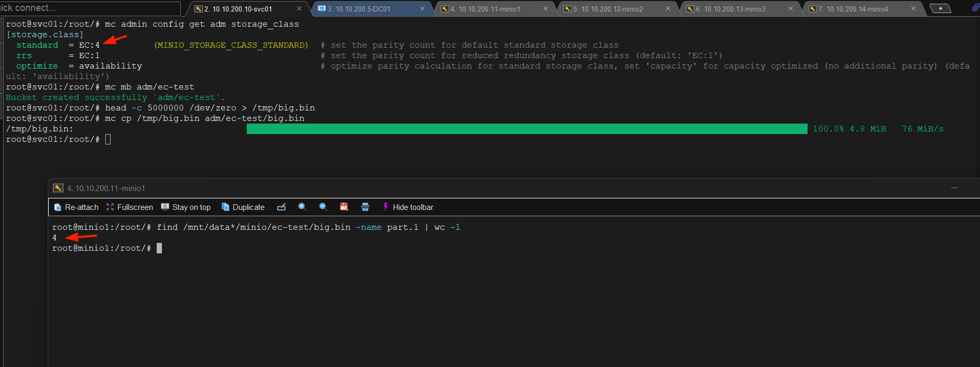Zoom in the terminal font with the magnifier plus
The image size is (980, 367).
pyautogui.click(x=302, y=207)
